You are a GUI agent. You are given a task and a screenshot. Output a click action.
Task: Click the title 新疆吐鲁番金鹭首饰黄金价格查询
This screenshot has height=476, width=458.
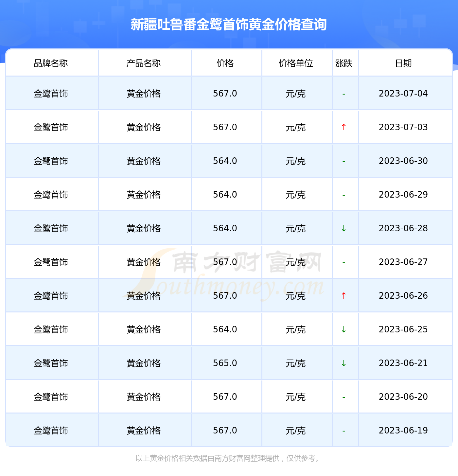(229, 25)
